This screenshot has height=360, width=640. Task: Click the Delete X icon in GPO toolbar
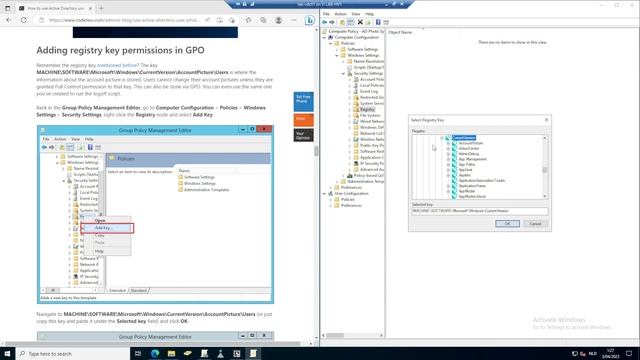point(360,22)
